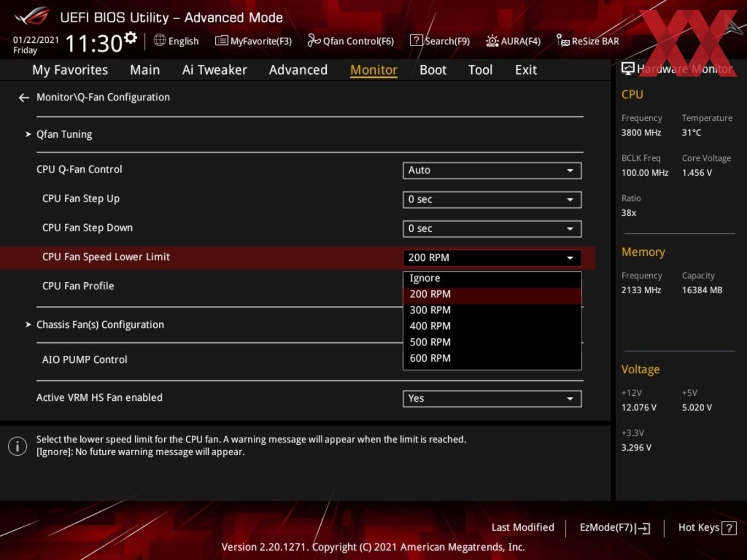
Task: Choose 400 RPM option
Action: point(492,326)
